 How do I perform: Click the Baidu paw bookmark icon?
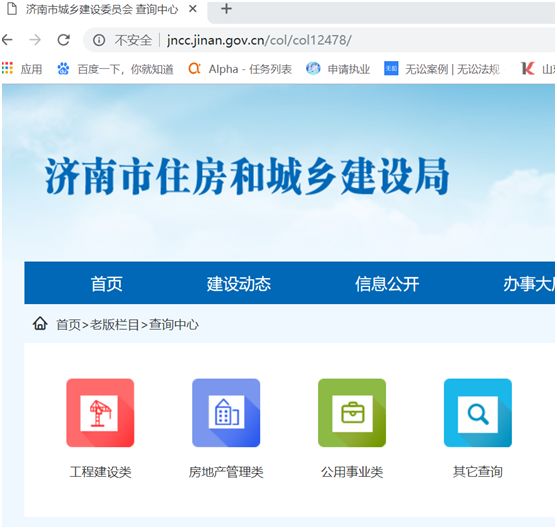click(63, 69)
